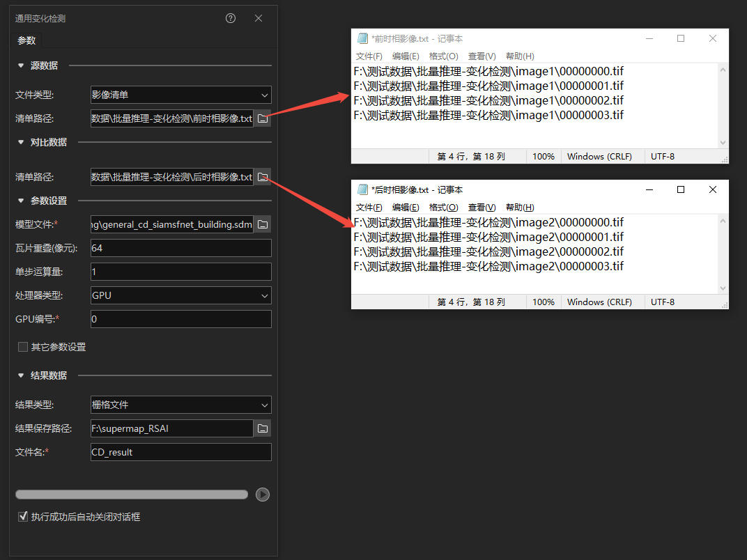Open the 文件类型 dropdown

point(180,95)
